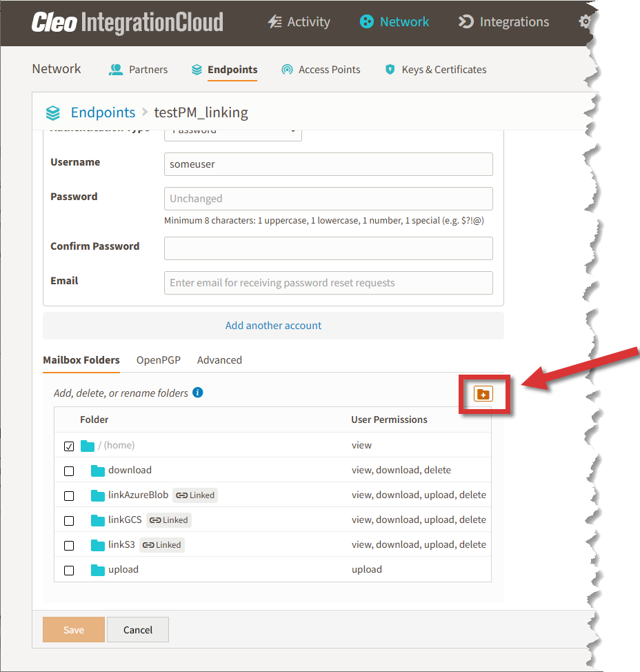Click the linkS3 folder name
This screenshot has height=672, width=640.
pyautogui.click(x=121, y=545)
